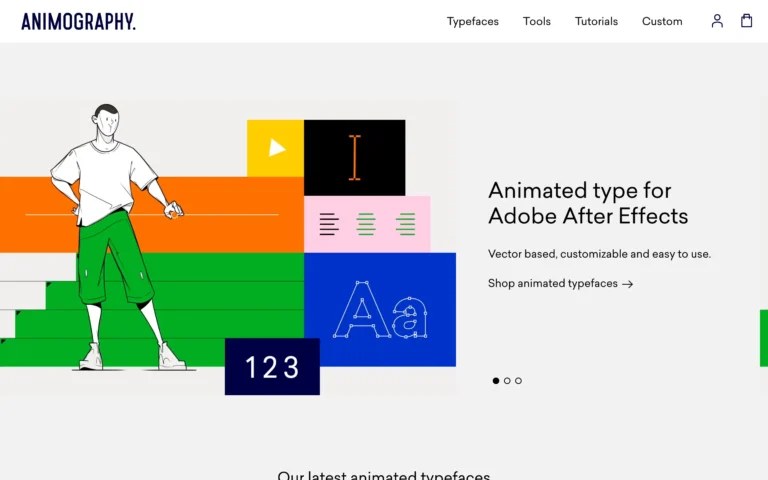The width and height of the screenshot is (768, 480).
Task: Click the illustrated man in green shorts
Action: 119,237
